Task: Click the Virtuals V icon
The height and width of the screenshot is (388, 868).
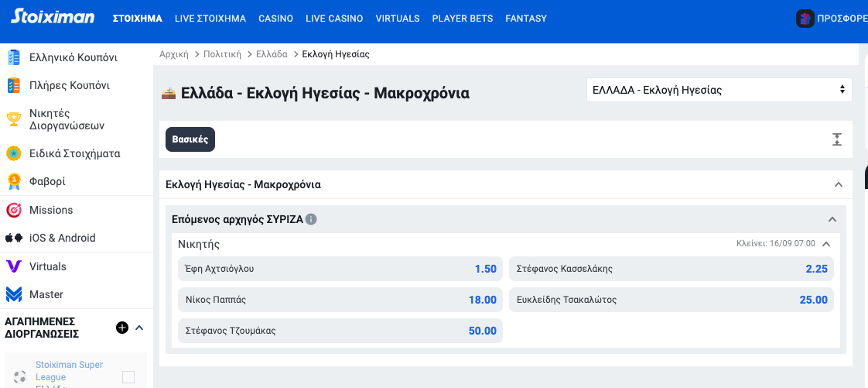Action: [14, 266]
